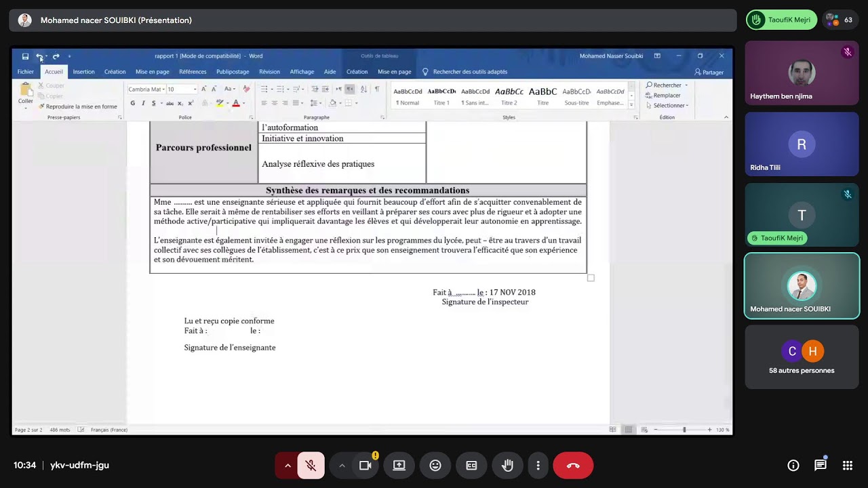Expand the styles gallery more arrow
The image size is (868, 488).
tap(632, 105)
